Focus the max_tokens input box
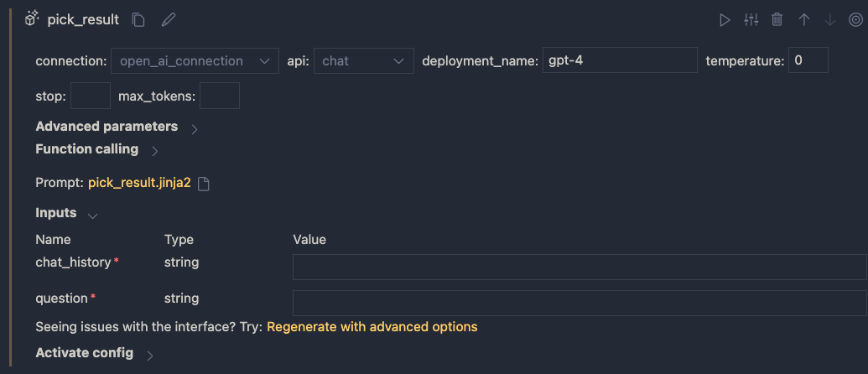Screen dimensions: 868x374 220,96
